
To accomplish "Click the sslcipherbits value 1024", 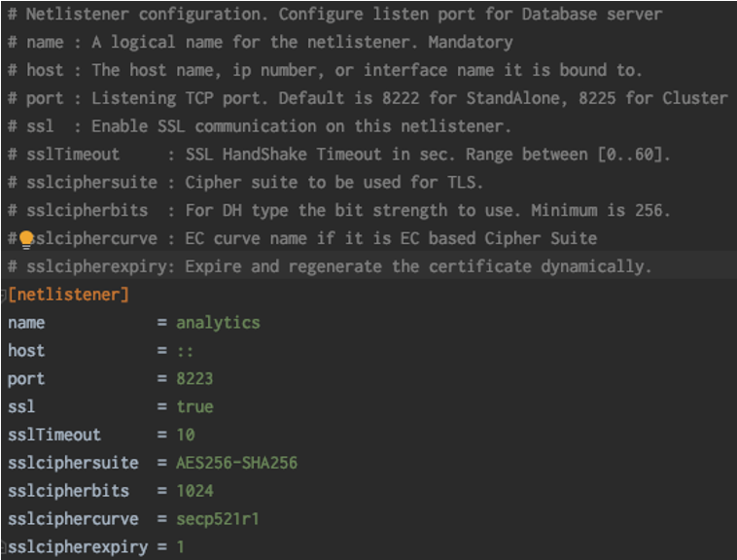I will pyautogui.click(x=194, y=491).
